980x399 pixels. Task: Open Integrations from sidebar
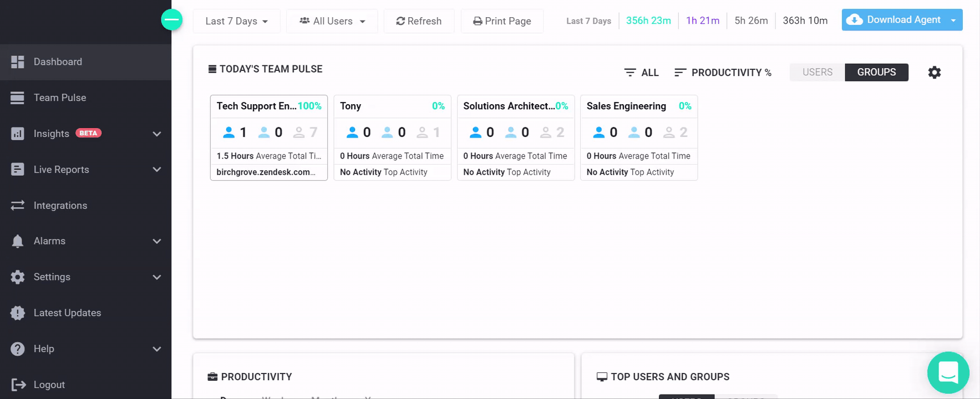(x=85, y=206)
